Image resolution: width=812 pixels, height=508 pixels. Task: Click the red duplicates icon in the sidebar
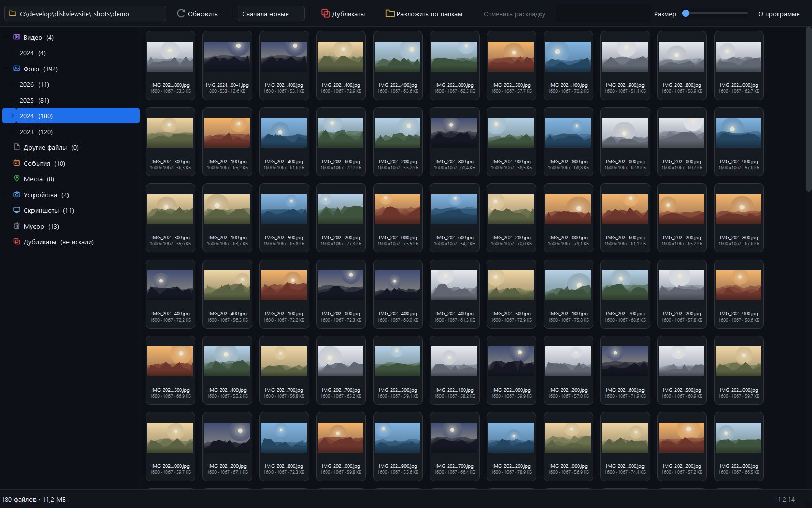pos(17,242)
